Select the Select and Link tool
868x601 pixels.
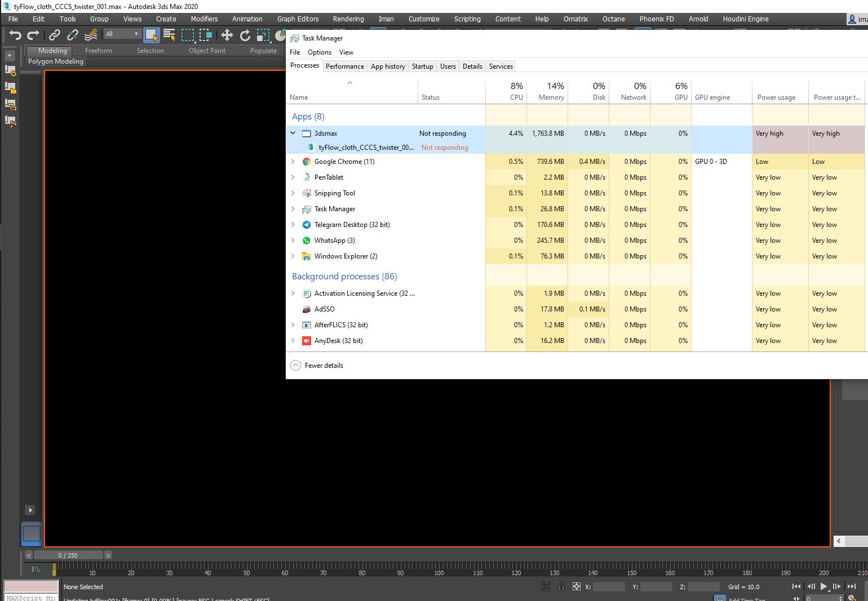pyautogui.click(x=55, y=35)
